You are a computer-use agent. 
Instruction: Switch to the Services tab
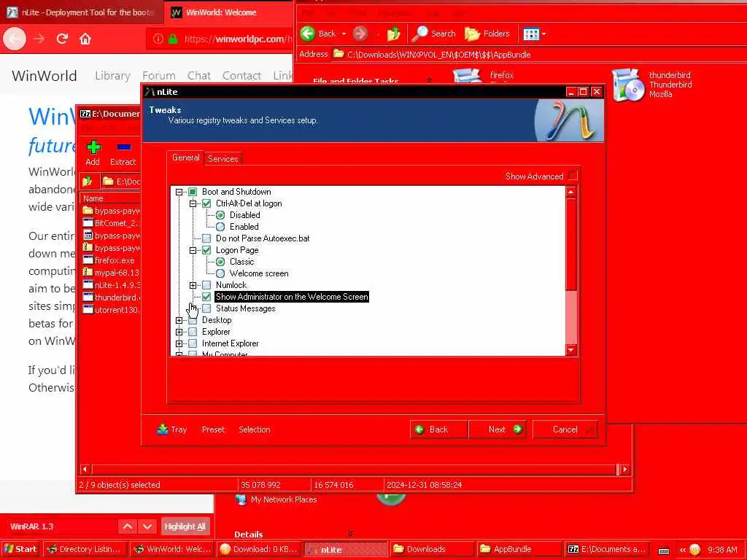(222, 158)
